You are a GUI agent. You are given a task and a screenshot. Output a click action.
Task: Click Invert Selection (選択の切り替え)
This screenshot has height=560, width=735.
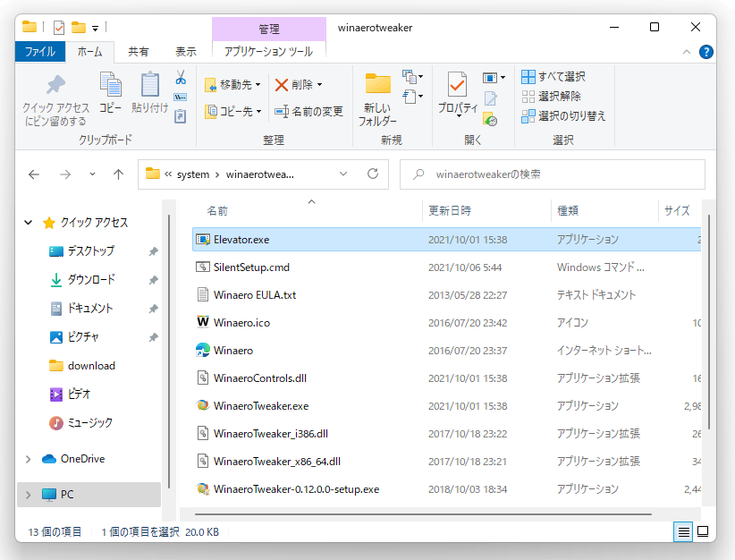(563, 115)
